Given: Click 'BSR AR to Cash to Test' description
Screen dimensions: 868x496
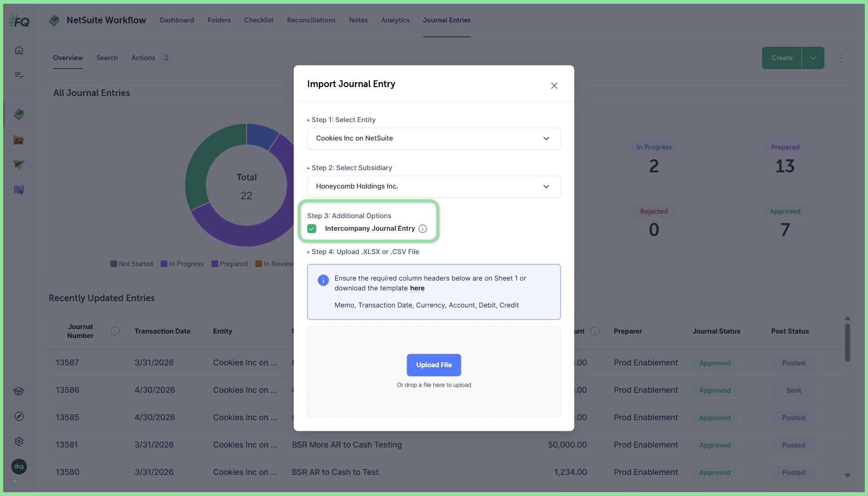Looking at the screenshot, I should pos(335,472).
